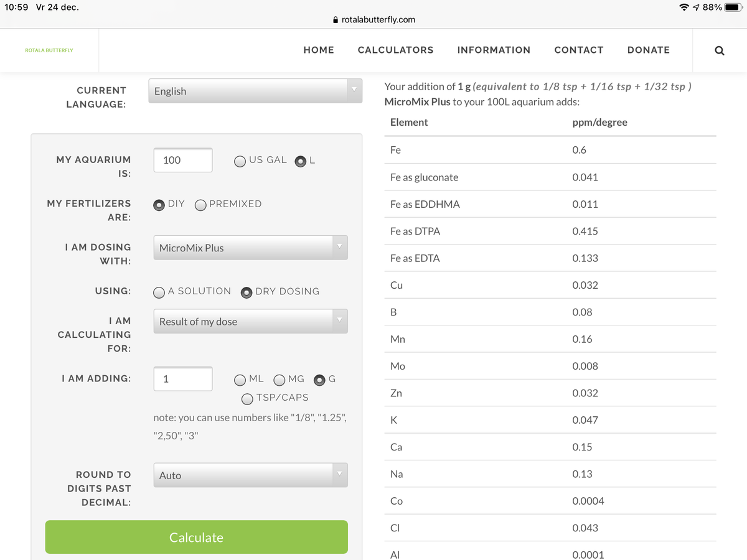Select the ML unit radio button
Image resolution: width=747 pixels, height=560 pixels.
240,380
